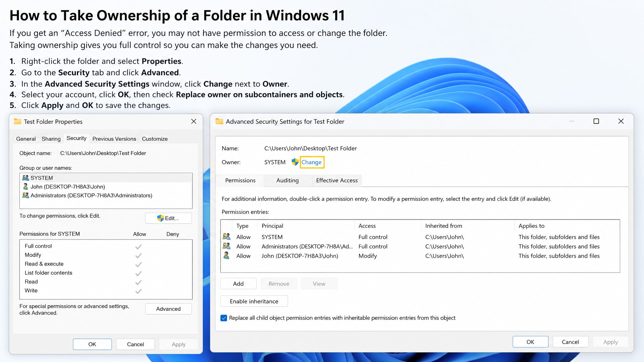Click Cancel in Advanced Security Settings
The image size is (644, 362).
[x=570, y=342]
